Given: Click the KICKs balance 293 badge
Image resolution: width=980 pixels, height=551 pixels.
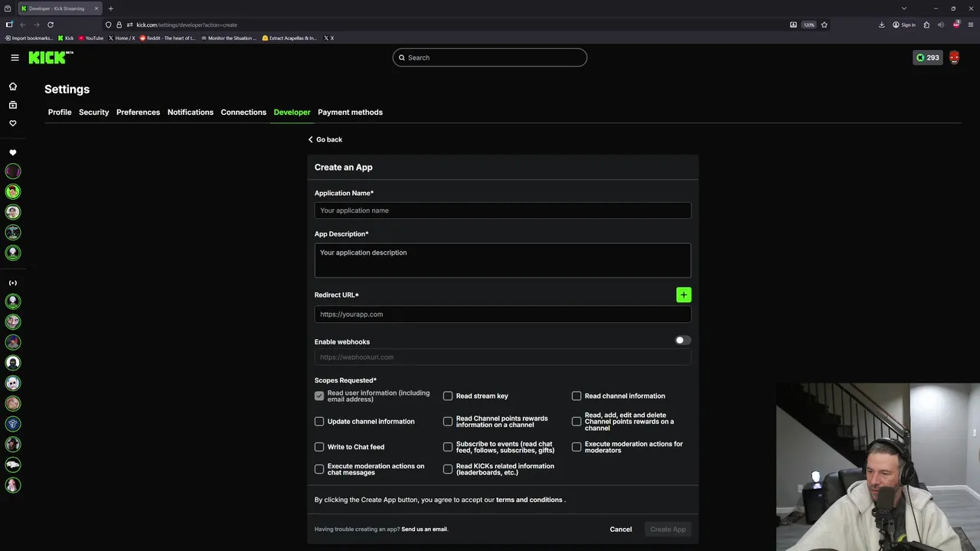Looking at the screenshot, I should 927,57.
